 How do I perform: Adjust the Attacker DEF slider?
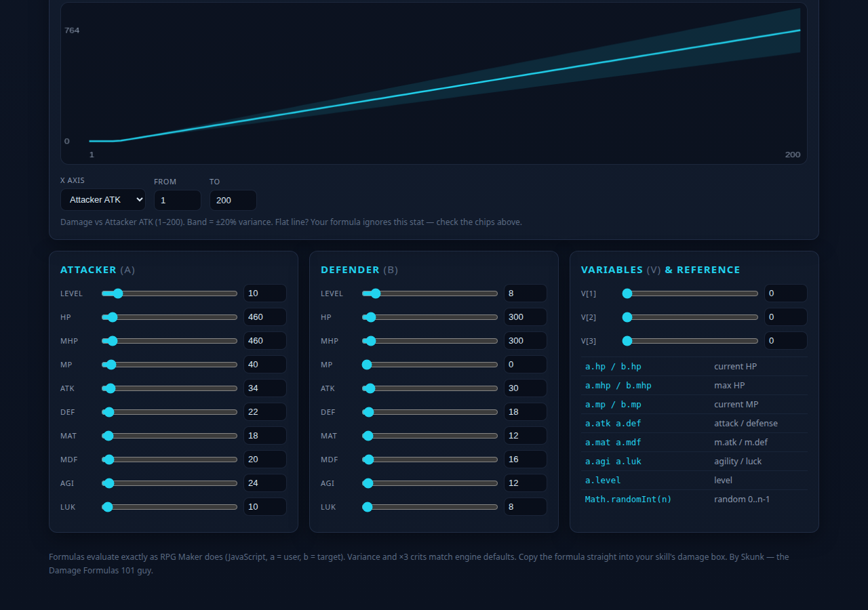click(x=170, y=412)
